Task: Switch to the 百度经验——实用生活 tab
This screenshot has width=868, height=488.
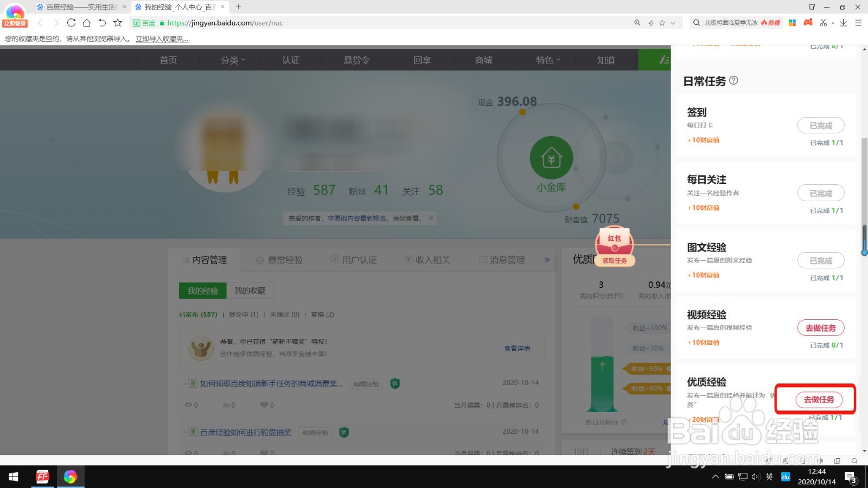Action: tap(80, 7)
